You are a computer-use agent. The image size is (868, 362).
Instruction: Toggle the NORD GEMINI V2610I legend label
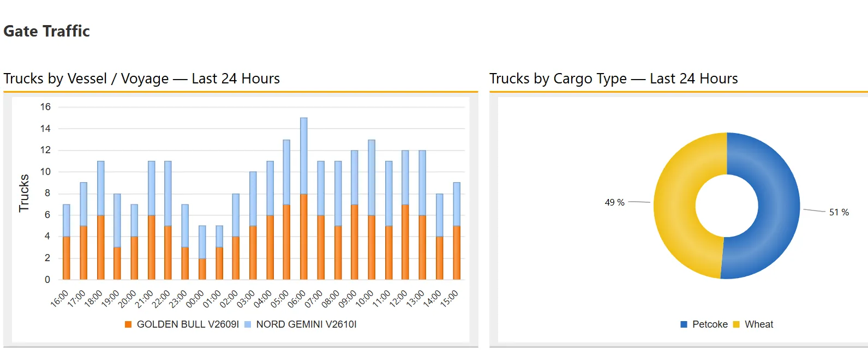(x=306, y=324)
